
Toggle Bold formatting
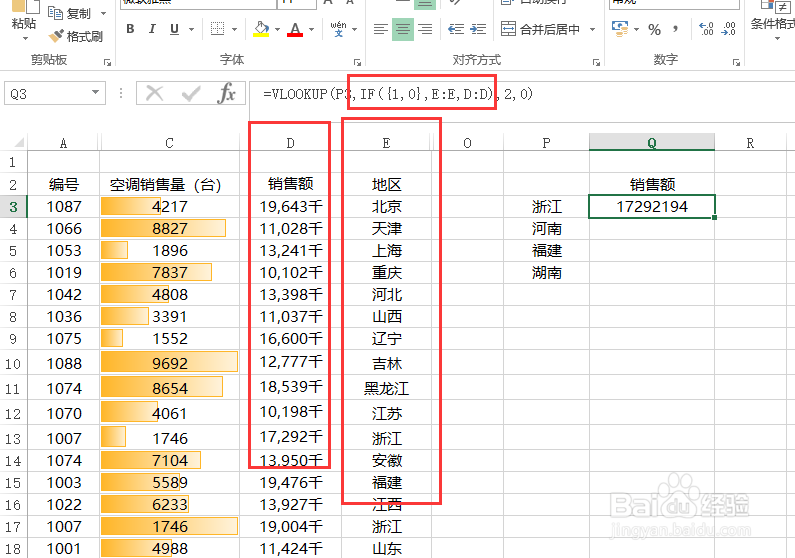130,29
